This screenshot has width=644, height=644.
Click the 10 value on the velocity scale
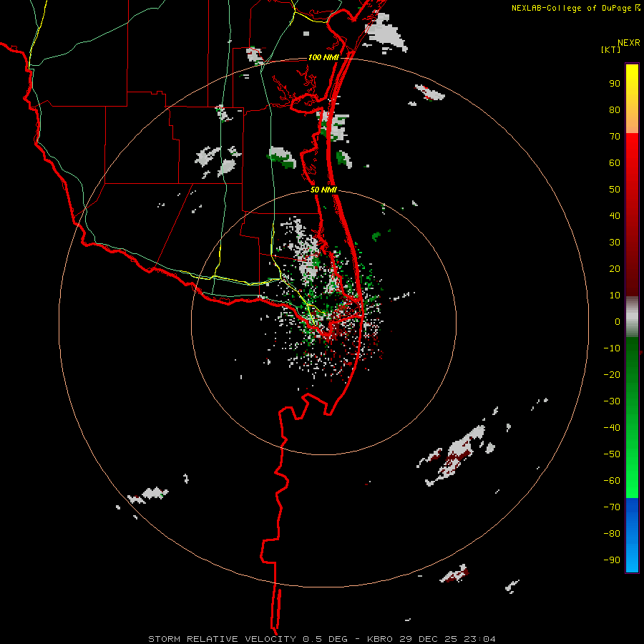coord(615,296)
